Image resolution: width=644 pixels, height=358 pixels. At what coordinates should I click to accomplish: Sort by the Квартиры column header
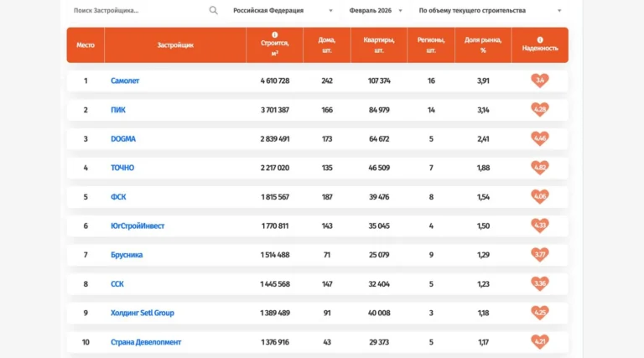coord(373,44)
